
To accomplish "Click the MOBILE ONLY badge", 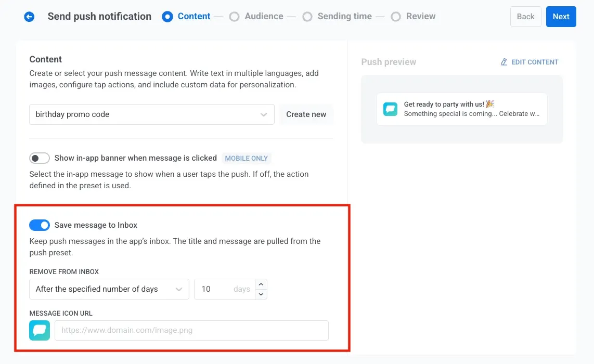I will coord(247,158).
